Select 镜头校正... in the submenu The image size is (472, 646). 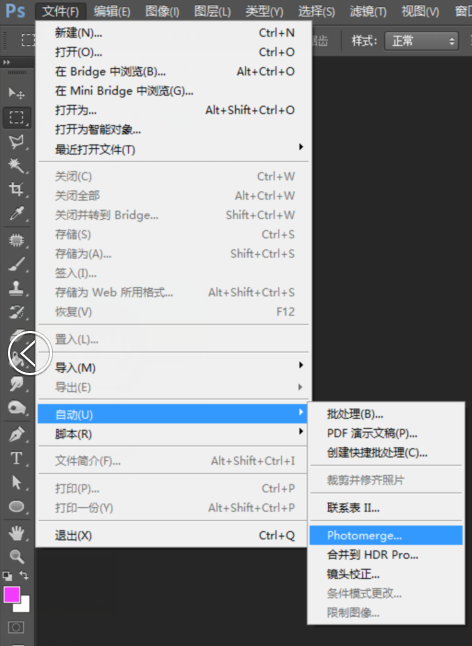386,574
